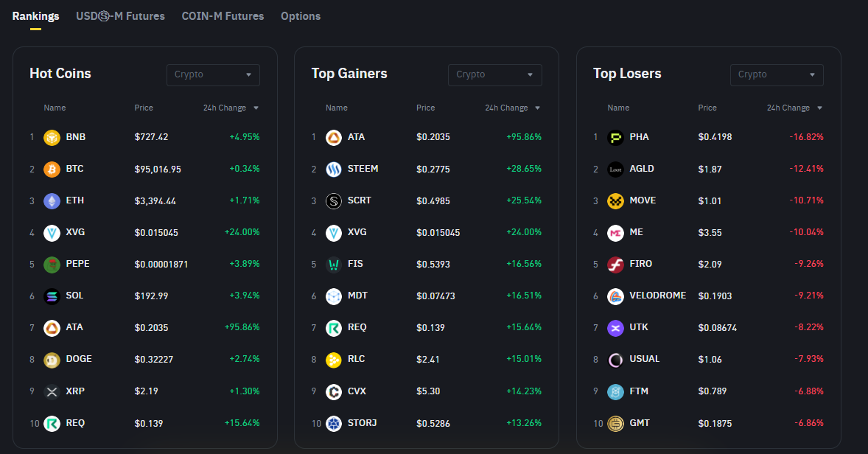Switch to the Options tab
868x454 pixels.
coord(301,16)
